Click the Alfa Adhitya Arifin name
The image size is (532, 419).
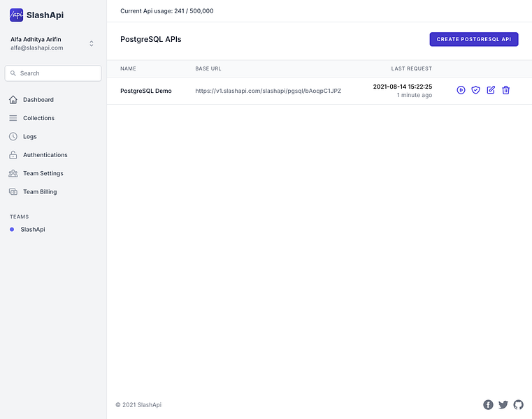tap(36, 39)
